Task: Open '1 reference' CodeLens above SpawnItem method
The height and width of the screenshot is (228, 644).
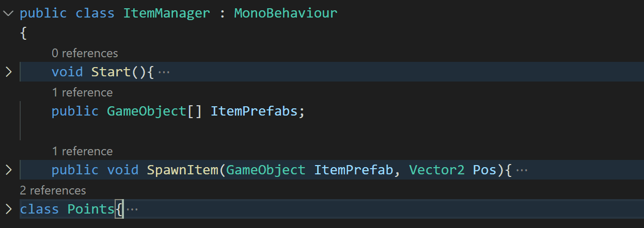Action: (82, 151)
